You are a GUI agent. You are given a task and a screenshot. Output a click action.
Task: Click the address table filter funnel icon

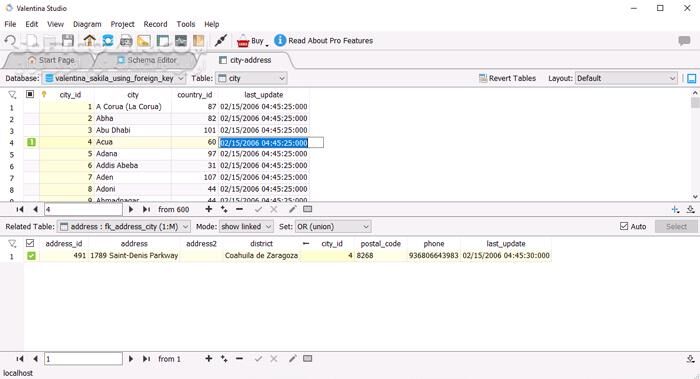(12, 244)
